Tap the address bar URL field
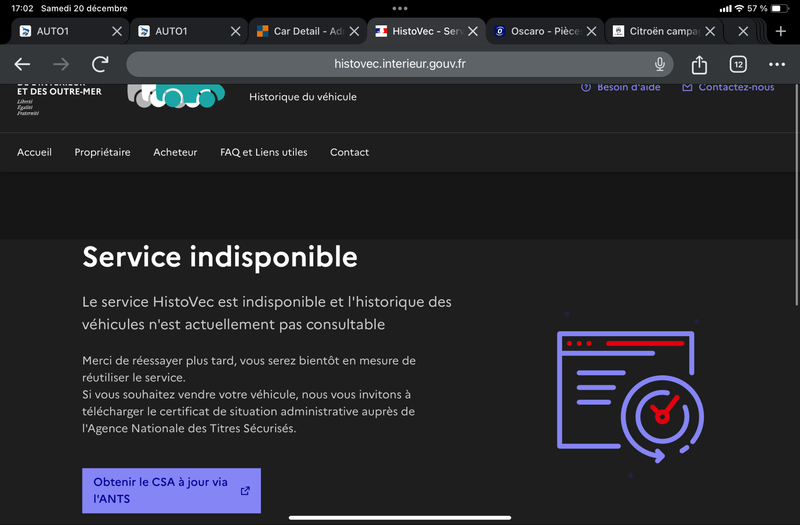The height and width of the screenshot is (525, 800). [400, 65]
